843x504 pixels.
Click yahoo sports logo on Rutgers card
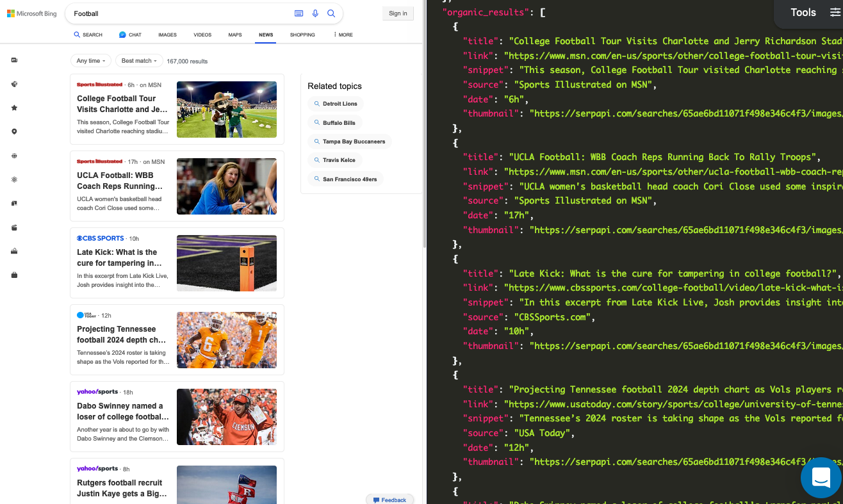pyautogui.click(x=97, y=469)
